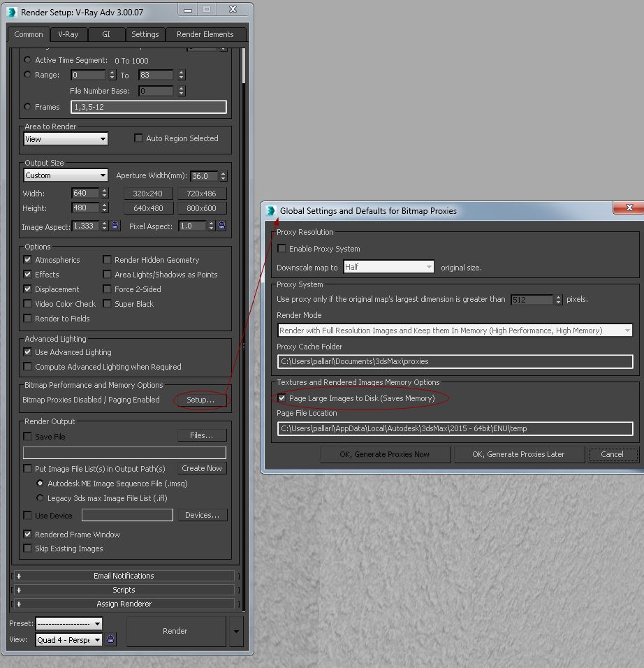This screenshot has height=668, width=644.
Task: Select the Frames radio button
Action: tap(28, 107)
